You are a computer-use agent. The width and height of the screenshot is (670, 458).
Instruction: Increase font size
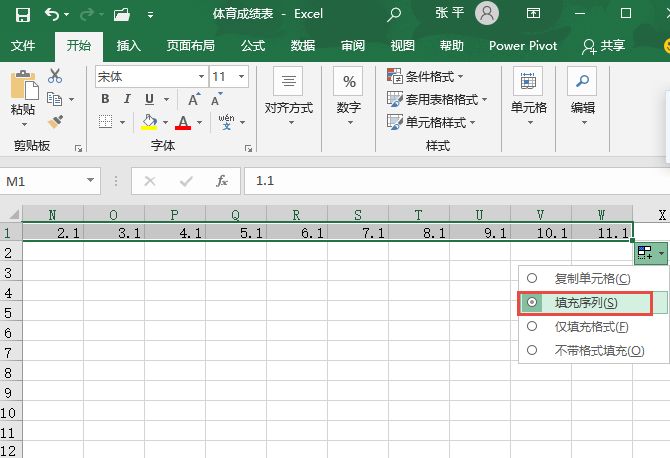coord(194,99)
